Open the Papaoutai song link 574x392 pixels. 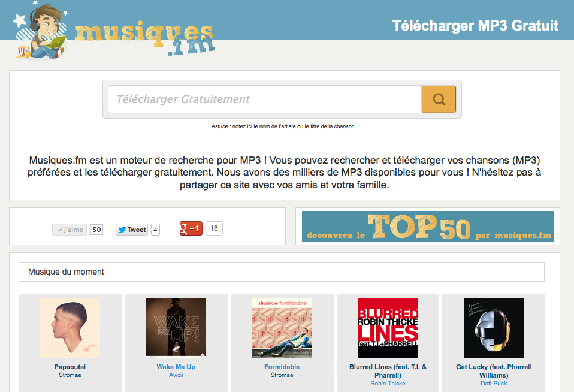[70, 367]
